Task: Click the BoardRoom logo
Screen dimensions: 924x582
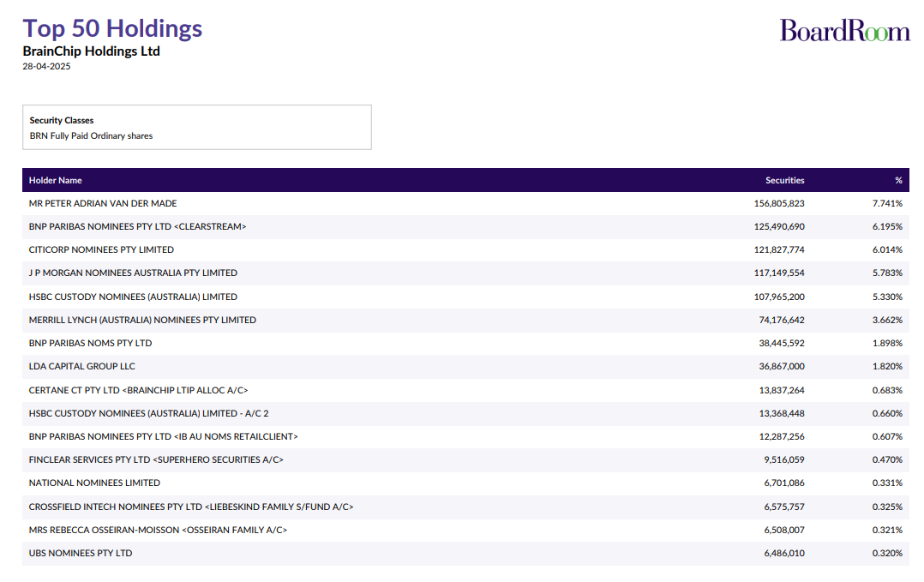Action: coord(844,31)
